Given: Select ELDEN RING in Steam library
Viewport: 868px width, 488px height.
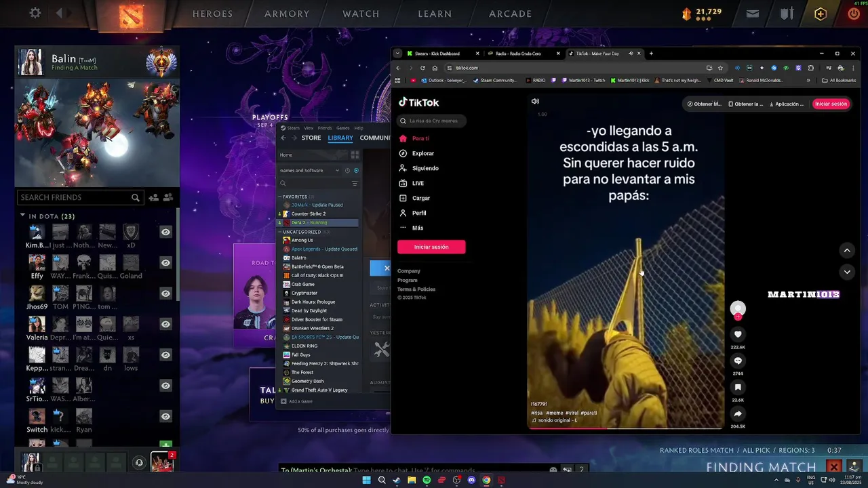Looking at the screenshot, I should 304,346.
